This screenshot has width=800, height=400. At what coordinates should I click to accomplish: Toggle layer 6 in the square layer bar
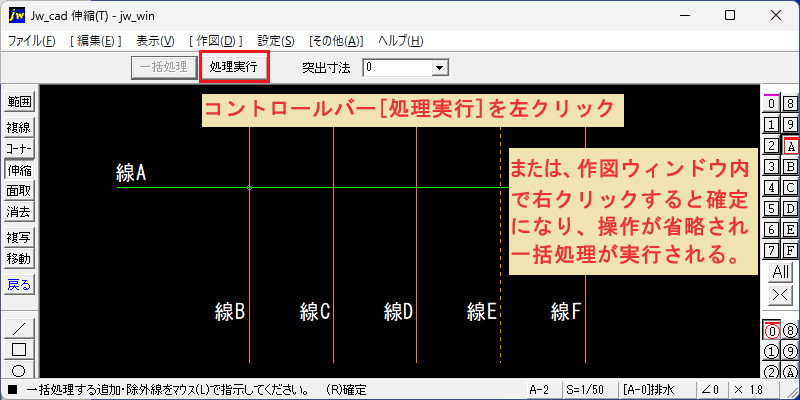click(772, 230)
